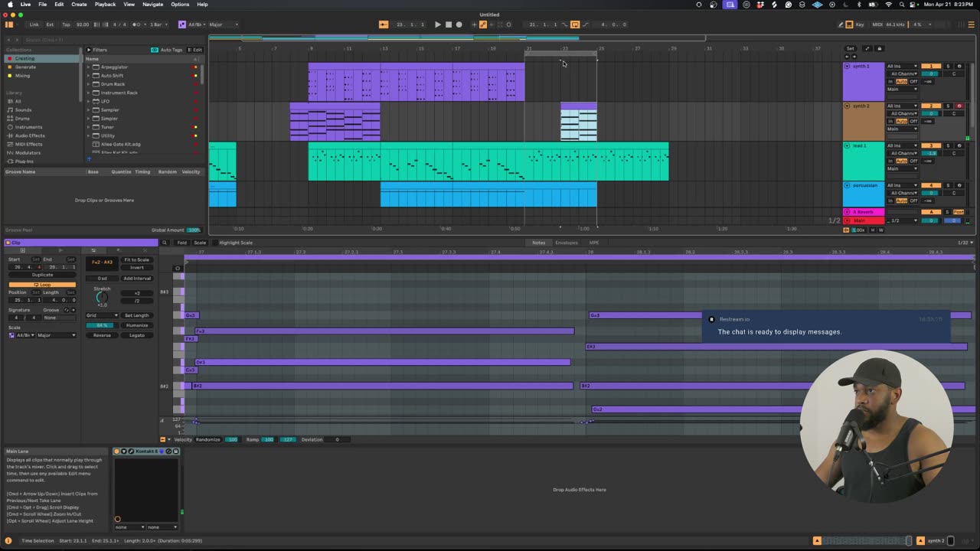Switch to the MPE tab

pos(593,243)
